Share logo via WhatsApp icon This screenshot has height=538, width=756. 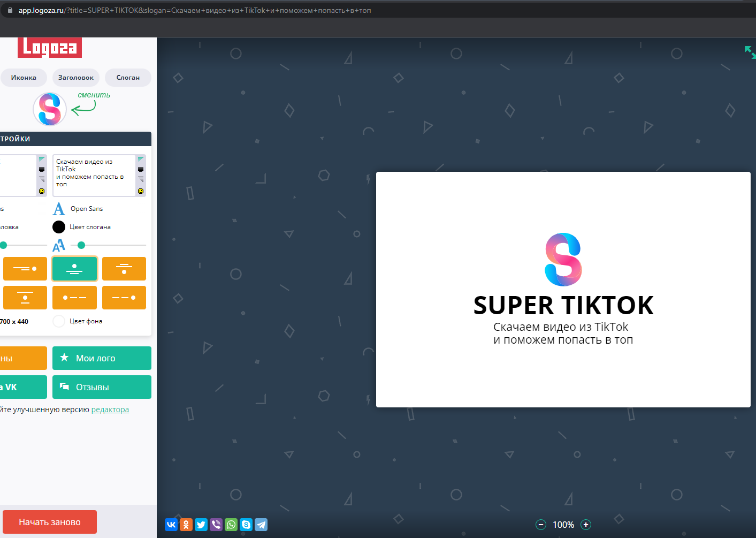click(231, 525)
